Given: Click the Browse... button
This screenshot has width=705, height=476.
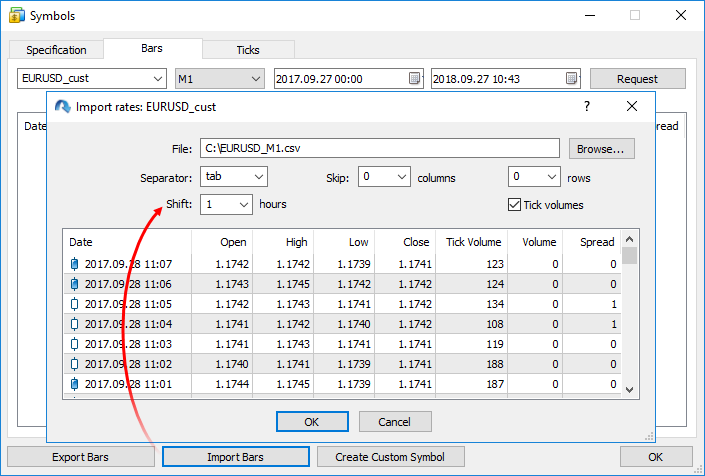Looking at the screenshot, I should click(602, 149).
